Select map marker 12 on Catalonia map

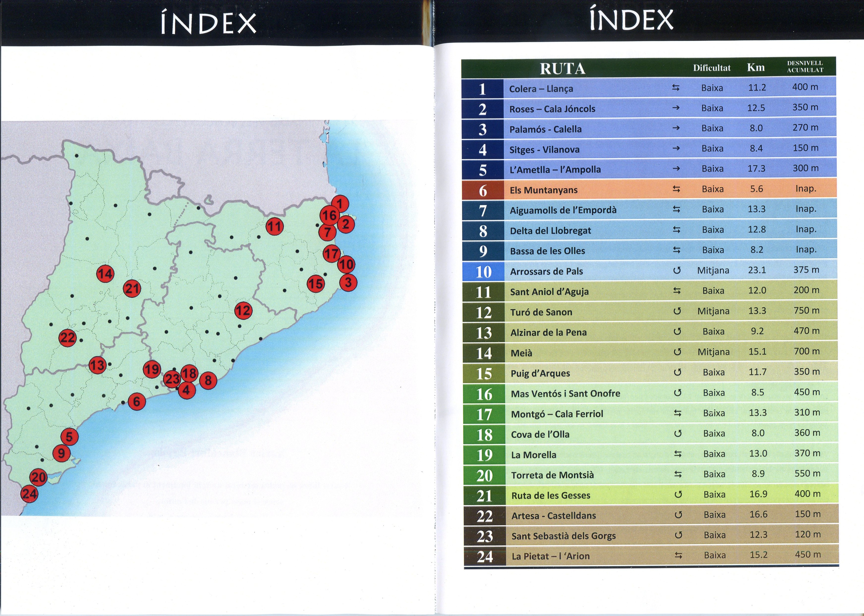(x=243, y=311)
